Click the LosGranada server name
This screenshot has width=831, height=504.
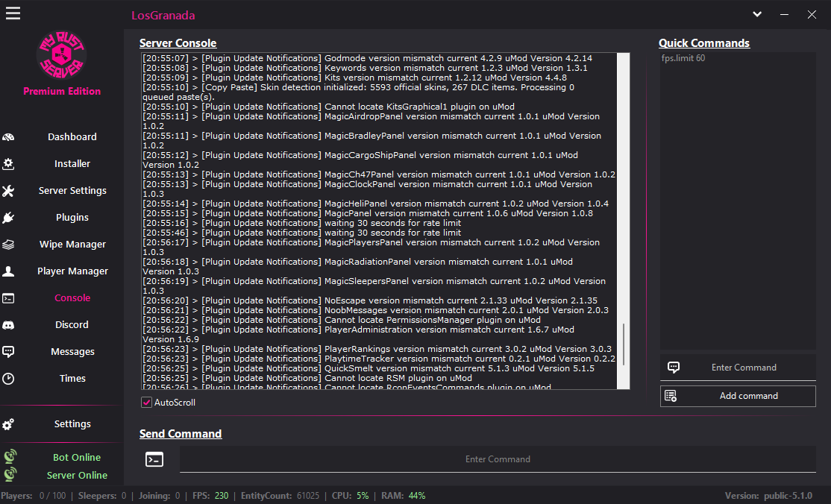coord(163,16)
